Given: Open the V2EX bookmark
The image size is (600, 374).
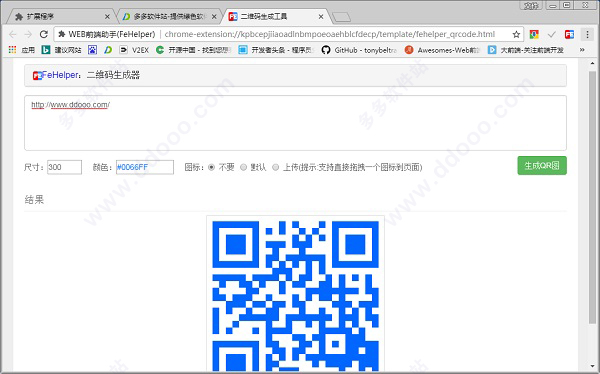Looking at the screenshot, I should tap(134, 50).
